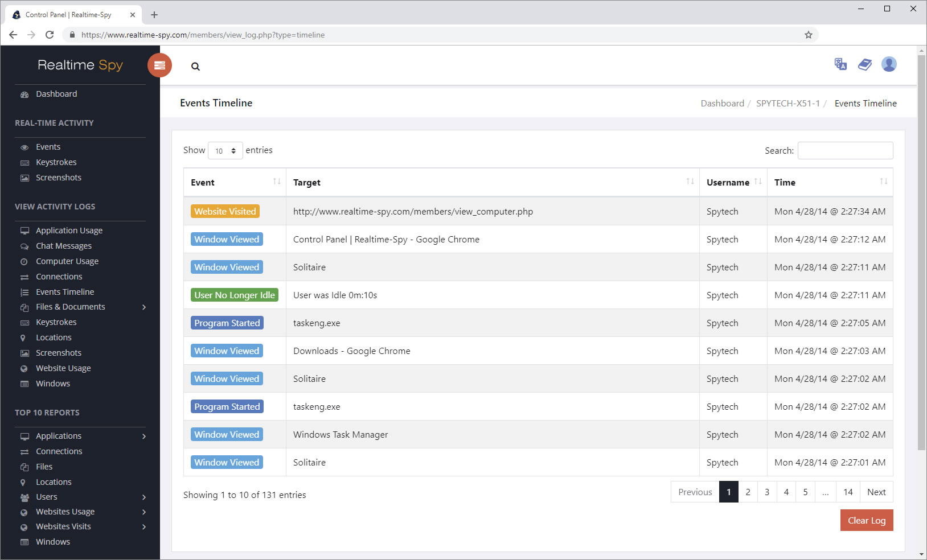
Task: Expand the Websites Visits report submenu
Action: coord(144,527)
